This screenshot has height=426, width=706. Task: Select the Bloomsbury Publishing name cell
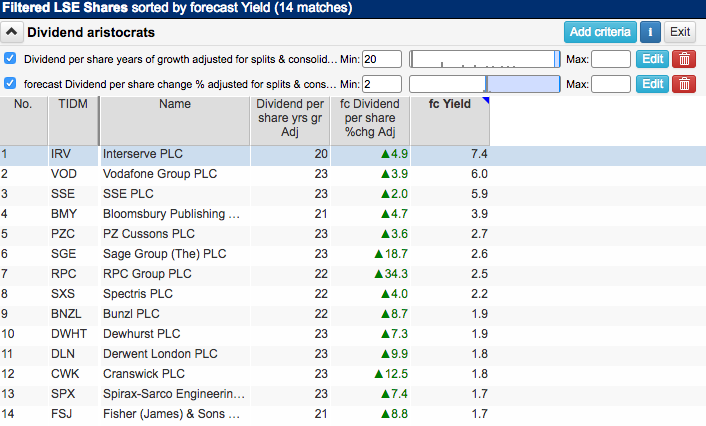click(x=175, y=214)
